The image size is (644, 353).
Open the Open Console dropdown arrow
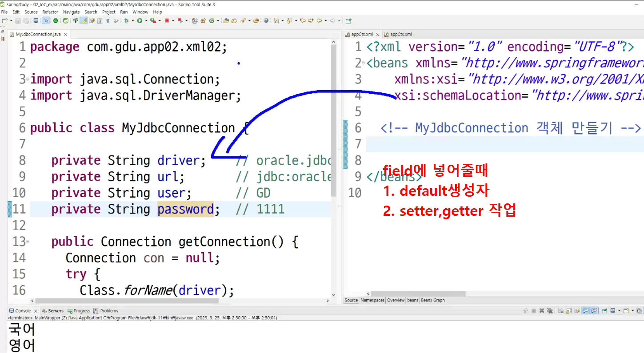(x=632, y=311)
